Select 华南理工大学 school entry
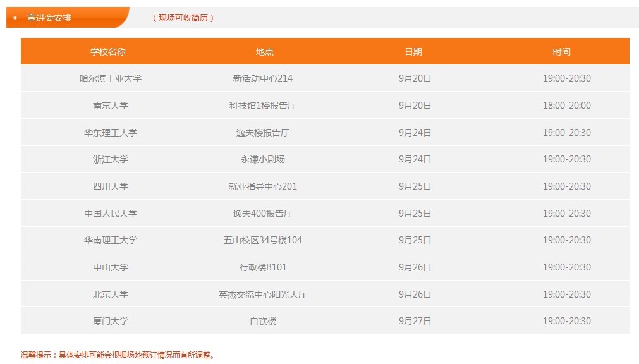Viewport: 639px width, 364px height. coord(111,240)
